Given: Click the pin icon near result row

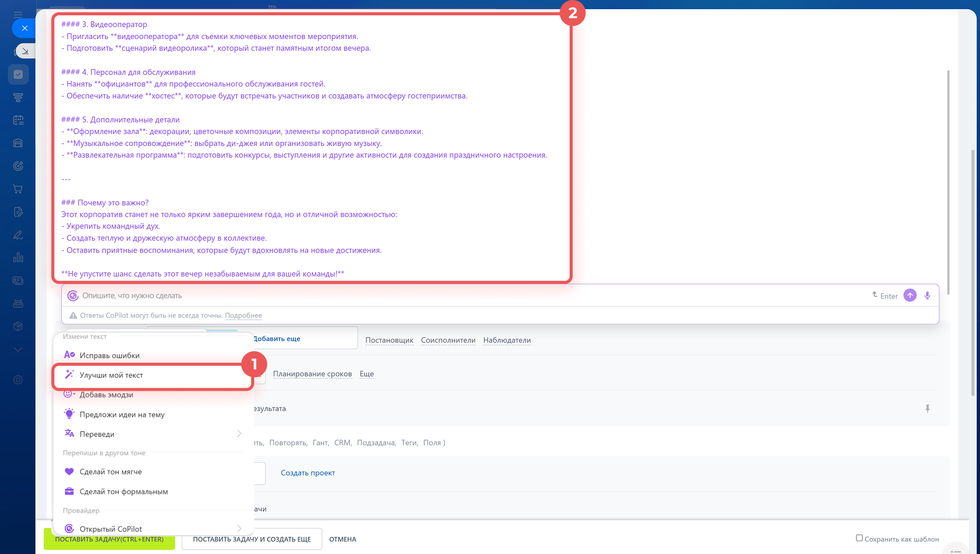Looking at the screenshot, I should [927, 409].
